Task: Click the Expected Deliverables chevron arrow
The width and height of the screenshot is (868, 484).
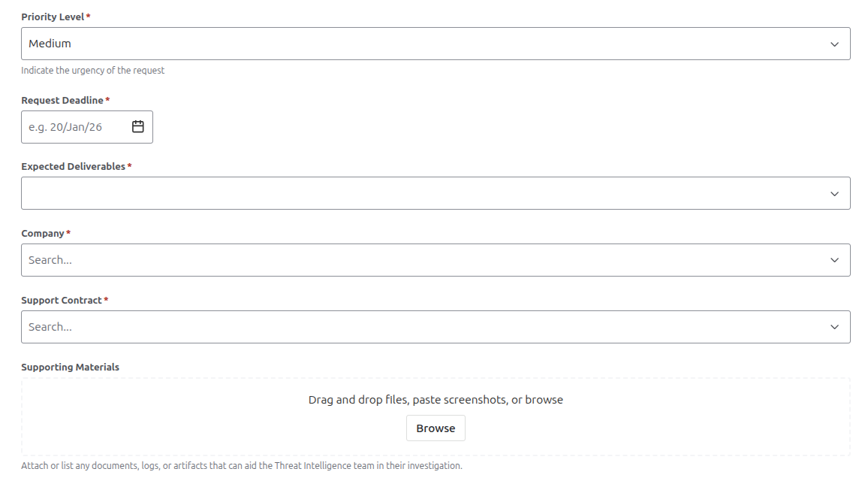Action: tap(834, 194)
